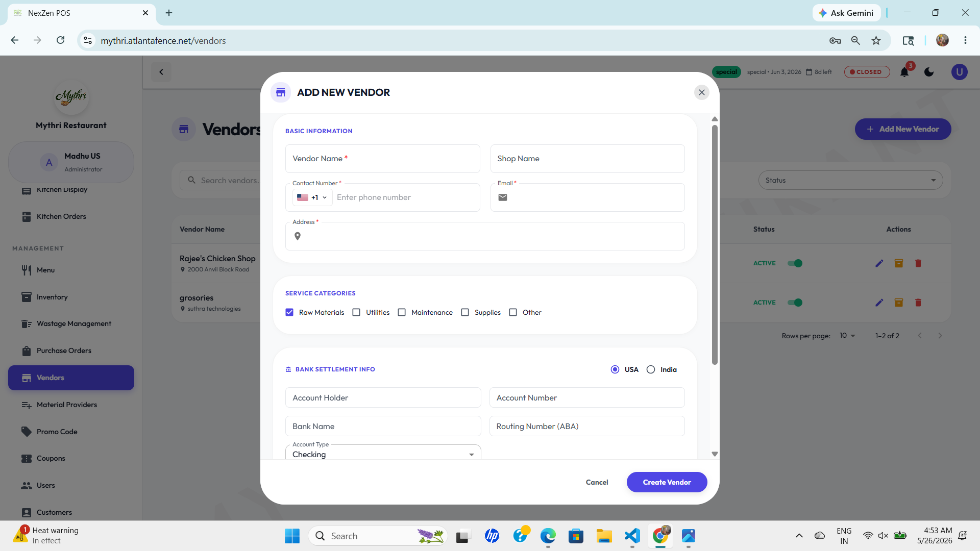Click the envelope icon in Email field

(503, 197)
